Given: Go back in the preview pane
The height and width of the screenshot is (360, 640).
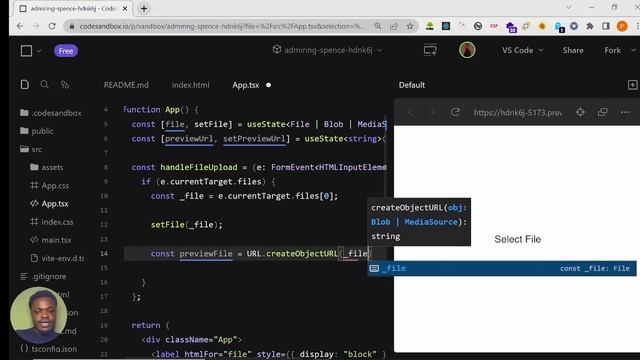Looking at the screenshot, I should click(x=411, y=112).
